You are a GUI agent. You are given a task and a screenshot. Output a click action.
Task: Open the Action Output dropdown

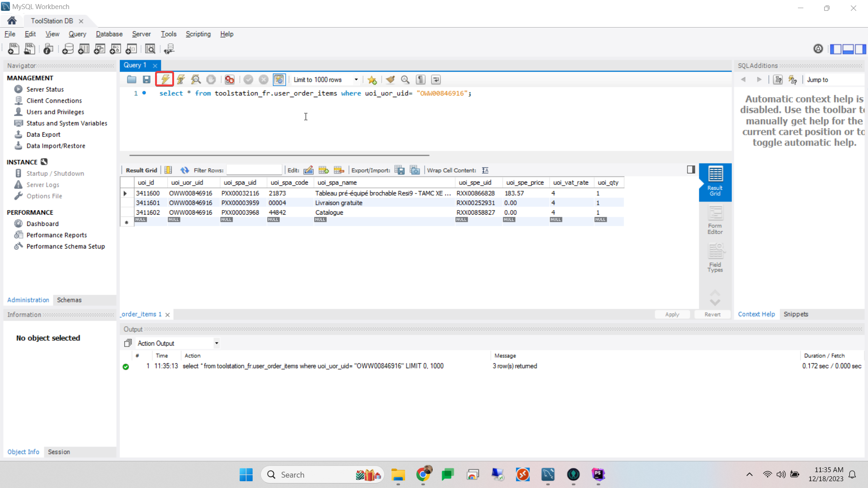(217, 343)
